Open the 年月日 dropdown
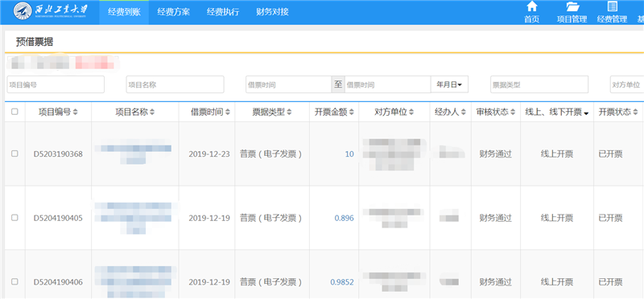This screenshot has width=644, height=299. [x=449, y=84]
